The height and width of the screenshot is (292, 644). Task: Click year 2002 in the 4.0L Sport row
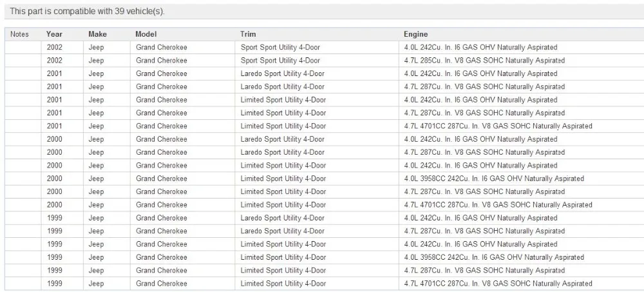(55, 47)
